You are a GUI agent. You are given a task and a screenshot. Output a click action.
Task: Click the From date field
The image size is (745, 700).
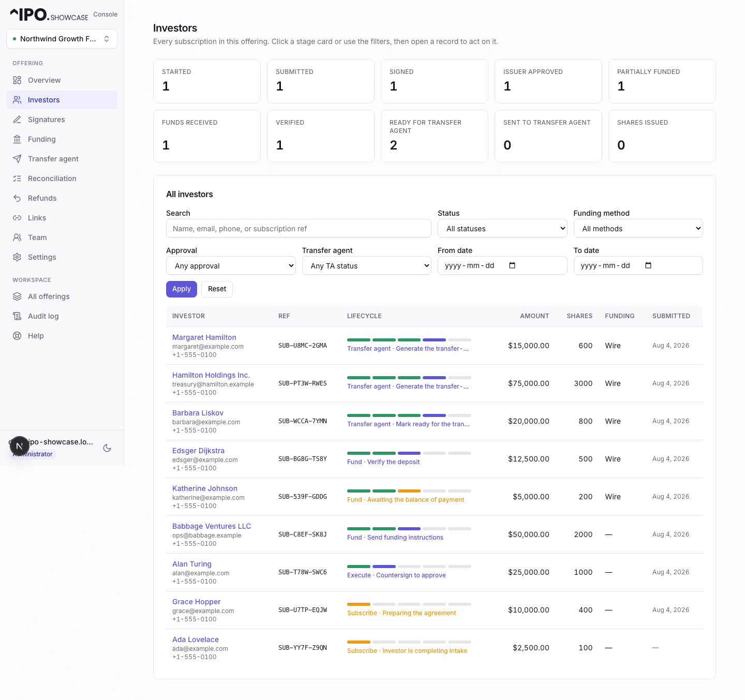(502, 266)
